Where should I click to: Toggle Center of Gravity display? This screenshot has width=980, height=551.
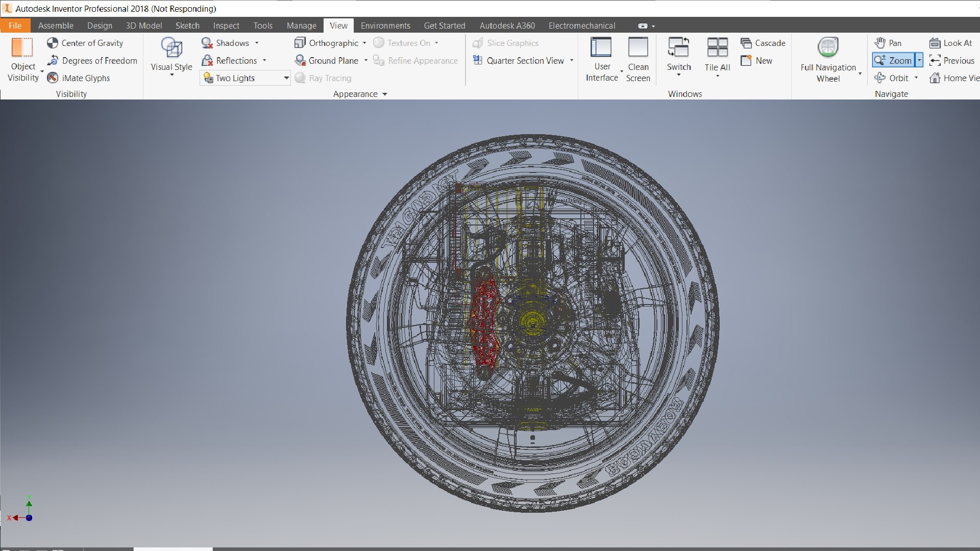(x=85, y=43)
